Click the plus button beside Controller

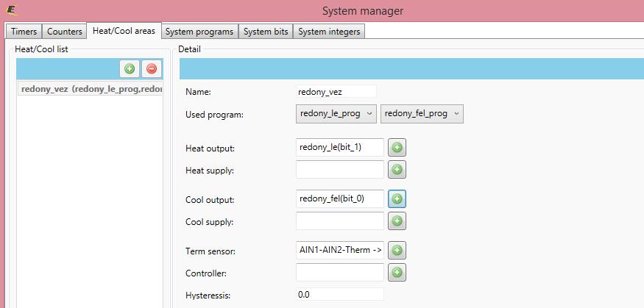(x=397, y=272)
